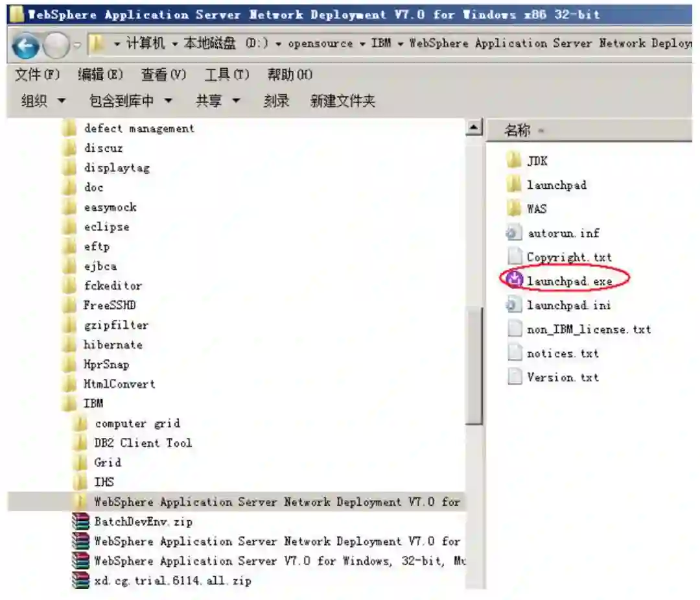Click the greyed Forward navigation button

pos(56,45)
